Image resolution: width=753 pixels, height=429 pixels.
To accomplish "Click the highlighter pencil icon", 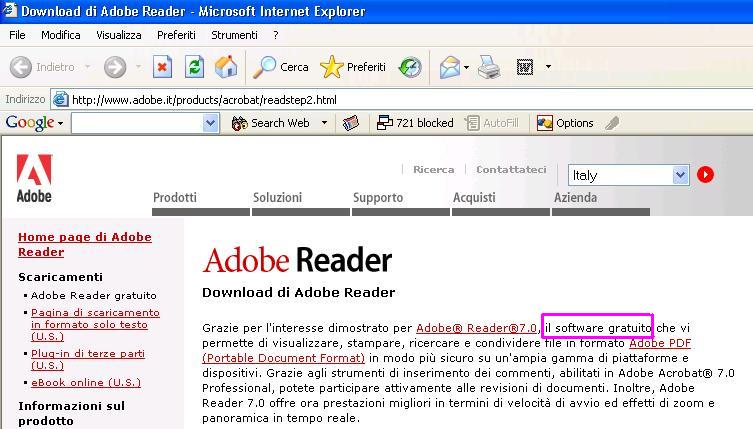I will pos(612,123).
